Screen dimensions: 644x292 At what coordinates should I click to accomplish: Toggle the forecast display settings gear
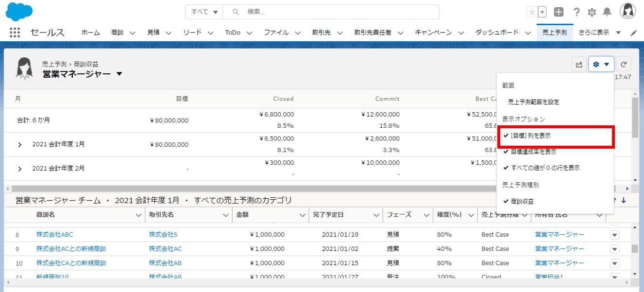601,64
